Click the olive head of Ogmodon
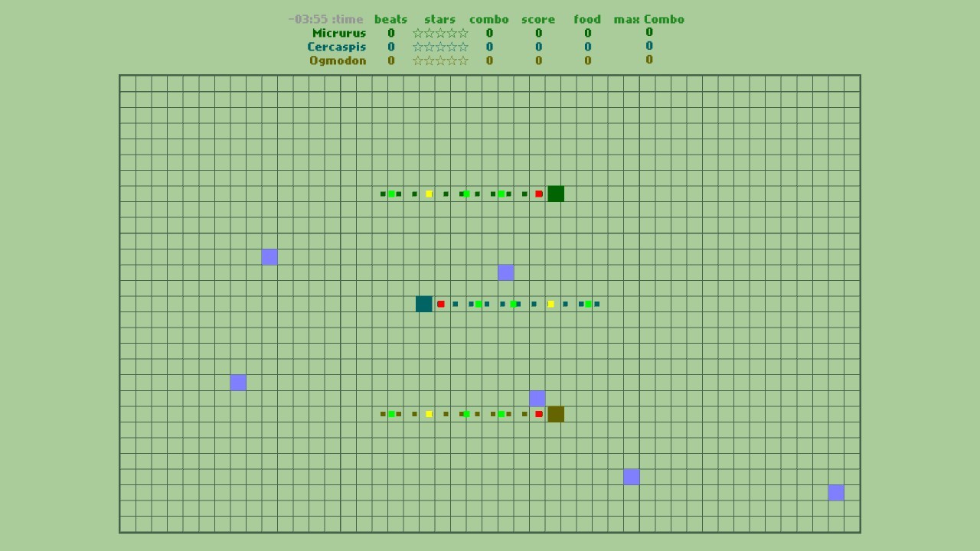Image resolution: width=980 pixels, height=551 pixels. [556, 414]
